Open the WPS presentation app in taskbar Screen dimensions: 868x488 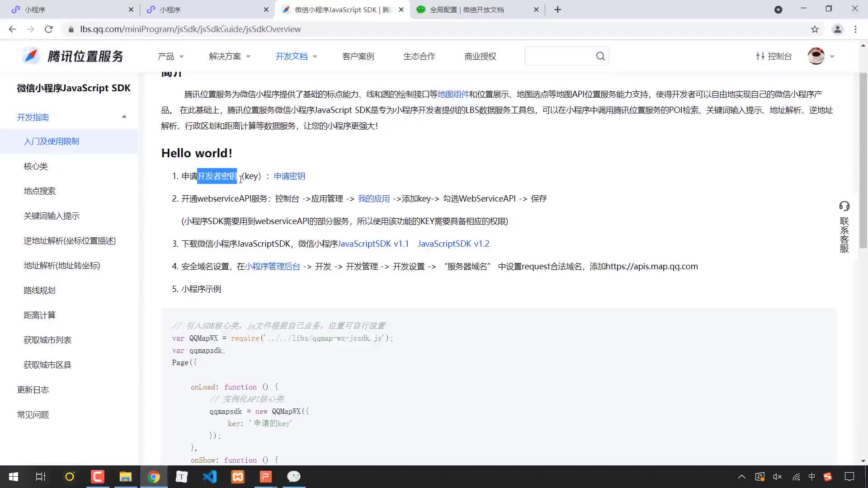coord(266,477)
